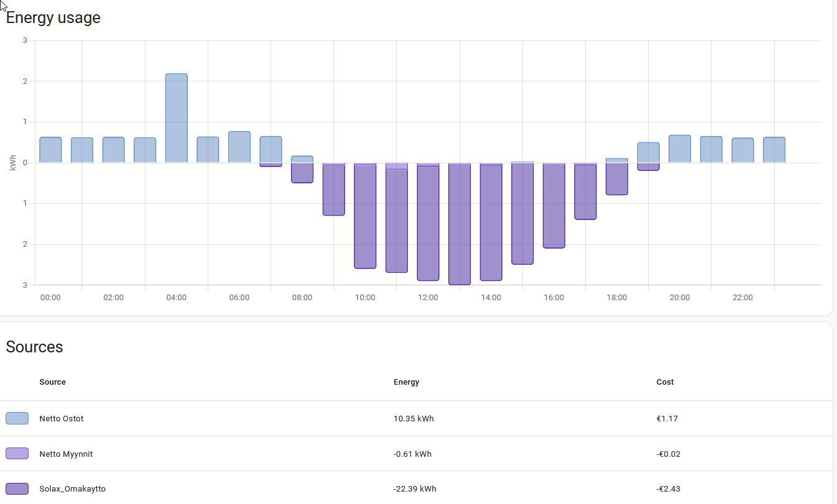The height and width of the screenshot is (504, 837).
Task: Click the purple bar at 16:00
Action: (x=554, y=206)
